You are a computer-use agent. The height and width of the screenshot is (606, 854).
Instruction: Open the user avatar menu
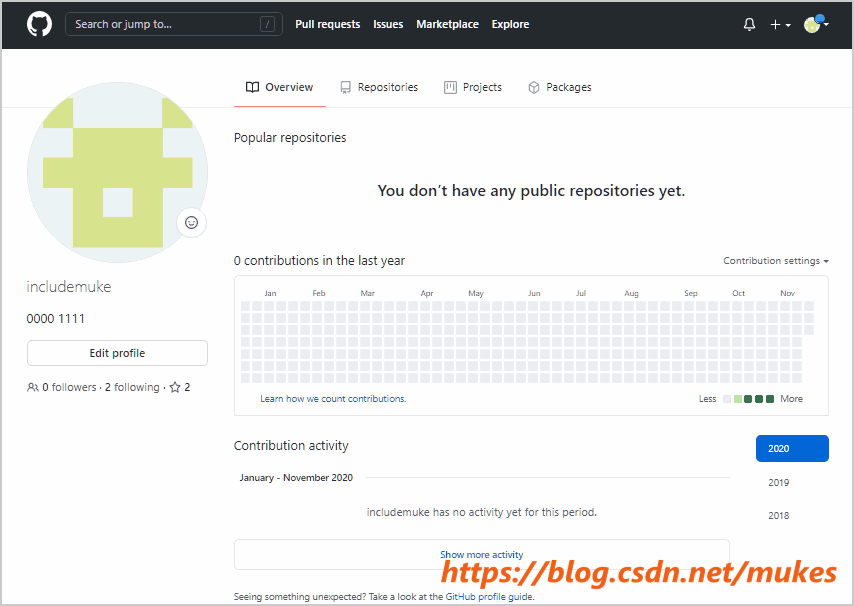point(816,25)
